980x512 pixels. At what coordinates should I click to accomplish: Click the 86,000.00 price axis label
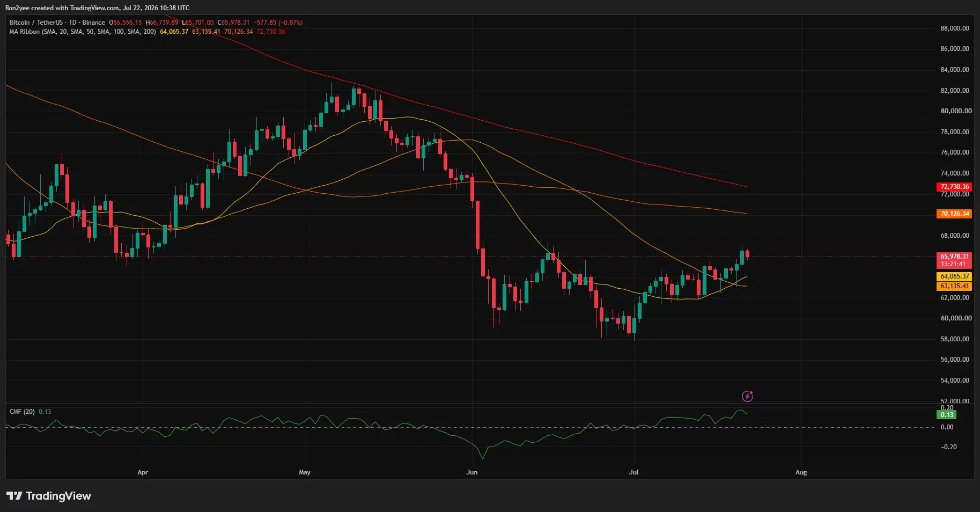point(955,49)
